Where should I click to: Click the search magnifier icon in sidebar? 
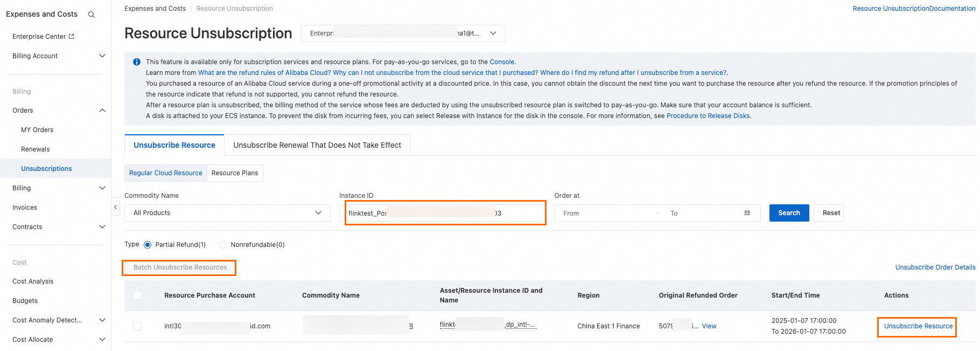pyautogui.click(x=92, y=15)
